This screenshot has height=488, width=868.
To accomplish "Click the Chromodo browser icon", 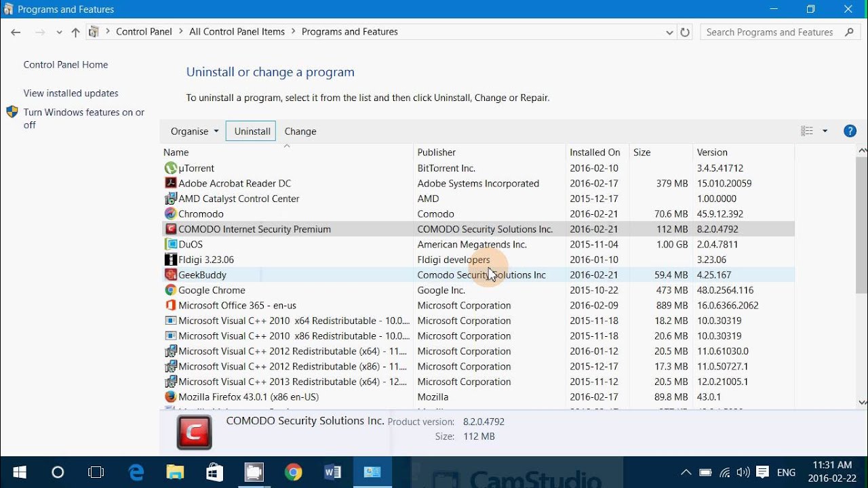I will tap(171, 213).
